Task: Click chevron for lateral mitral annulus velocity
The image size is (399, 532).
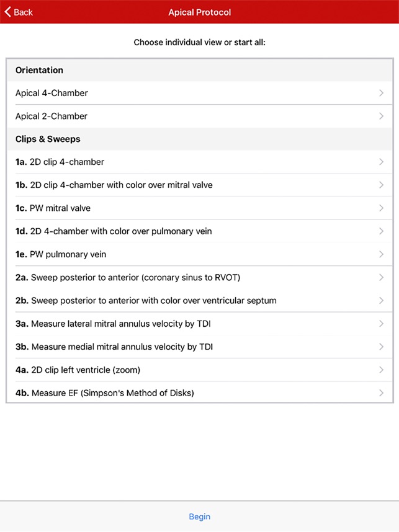Action: (x=381, y=324)
